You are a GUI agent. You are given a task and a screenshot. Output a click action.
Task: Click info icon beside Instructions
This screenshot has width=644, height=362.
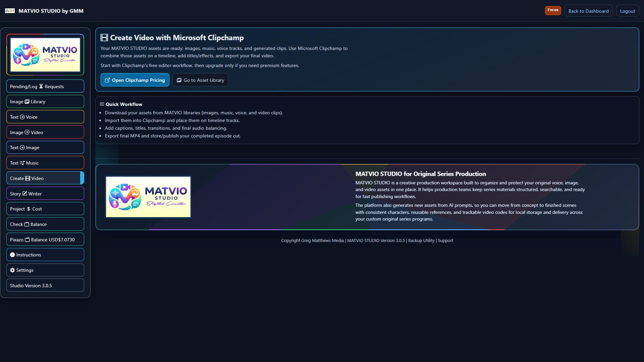tap(12, 255)
